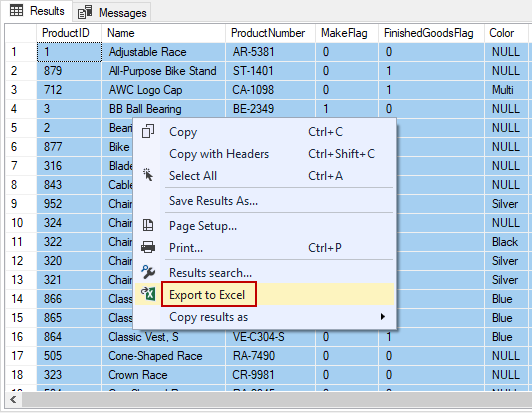Click the horizontal scrollbar track

(x=277, y=399)
